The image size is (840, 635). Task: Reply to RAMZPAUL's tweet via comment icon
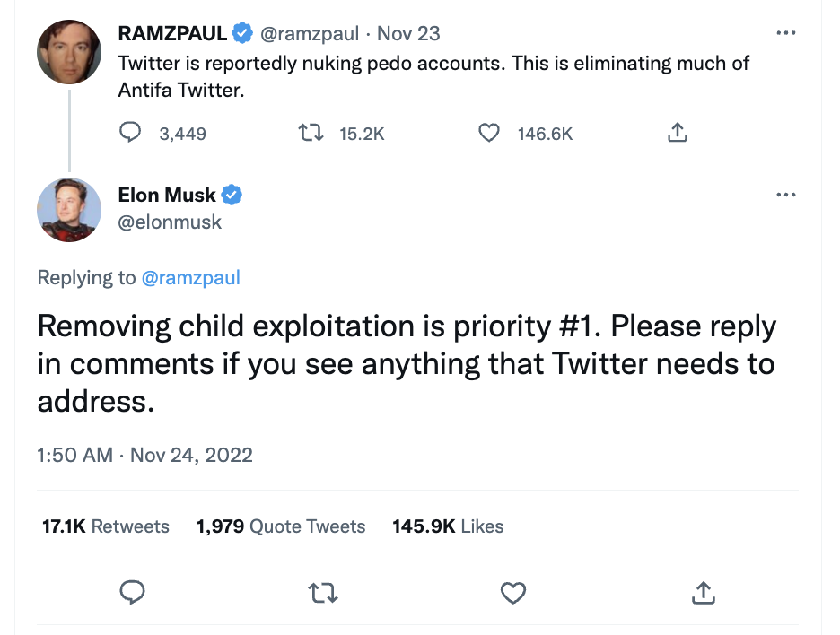(x=131, y=133)
